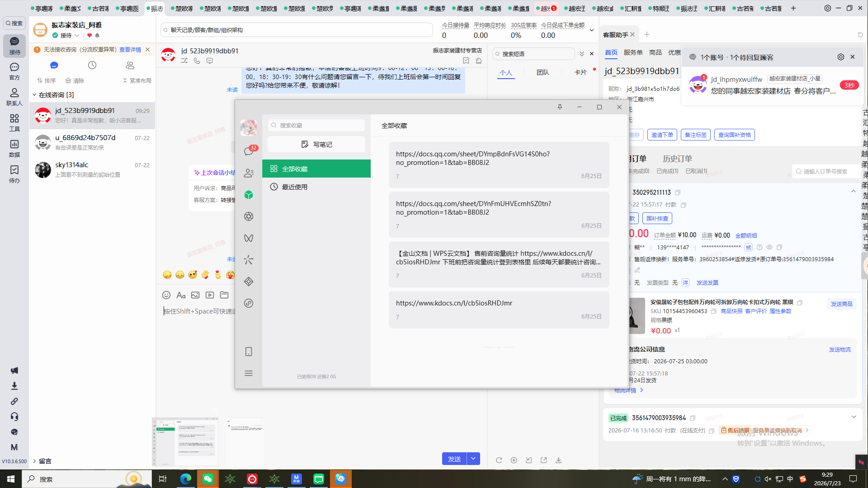Open WeChat Moments aperture icon

[x=249, y=216]
